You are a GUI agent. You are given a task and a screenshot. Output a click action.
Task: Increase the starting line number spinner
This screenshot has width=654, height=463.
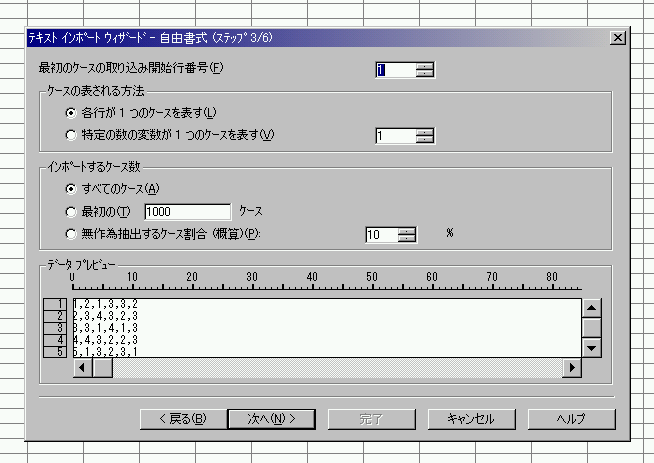(425, 65)
